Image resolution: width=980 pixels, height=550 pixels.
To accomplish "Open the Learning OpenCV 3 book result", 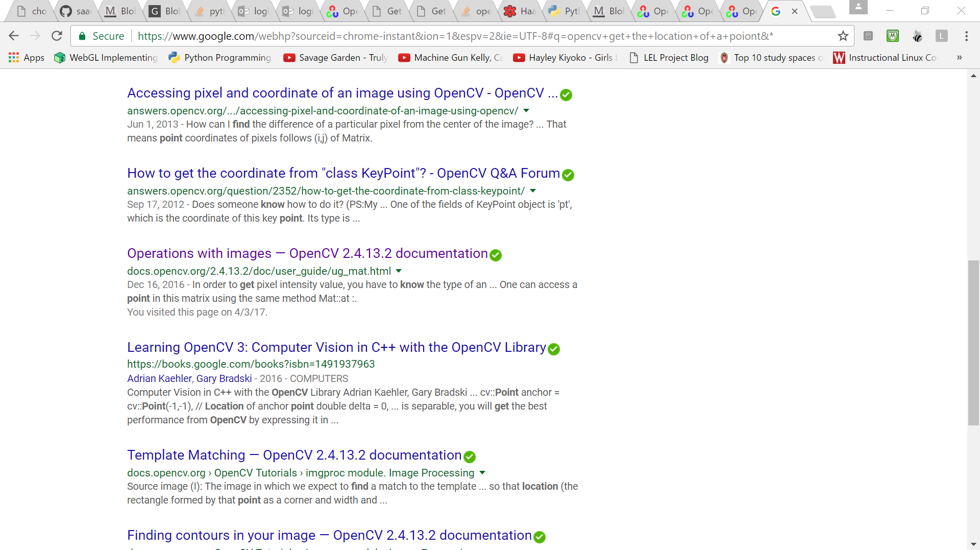I will [336, 347].
